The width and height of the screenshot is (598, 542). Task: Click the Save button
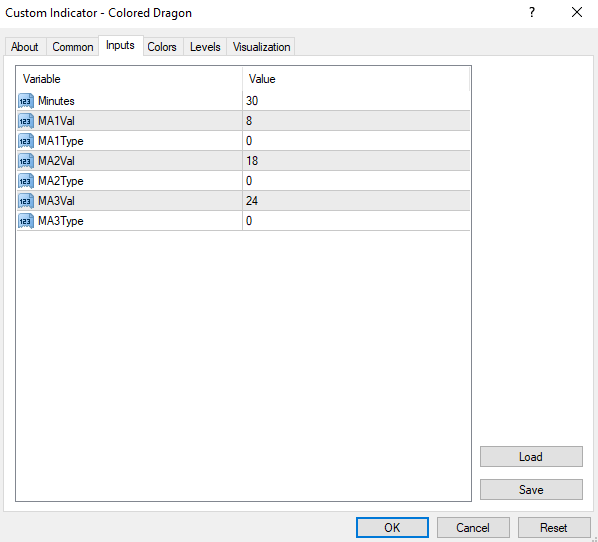click(x=531, y=489)
